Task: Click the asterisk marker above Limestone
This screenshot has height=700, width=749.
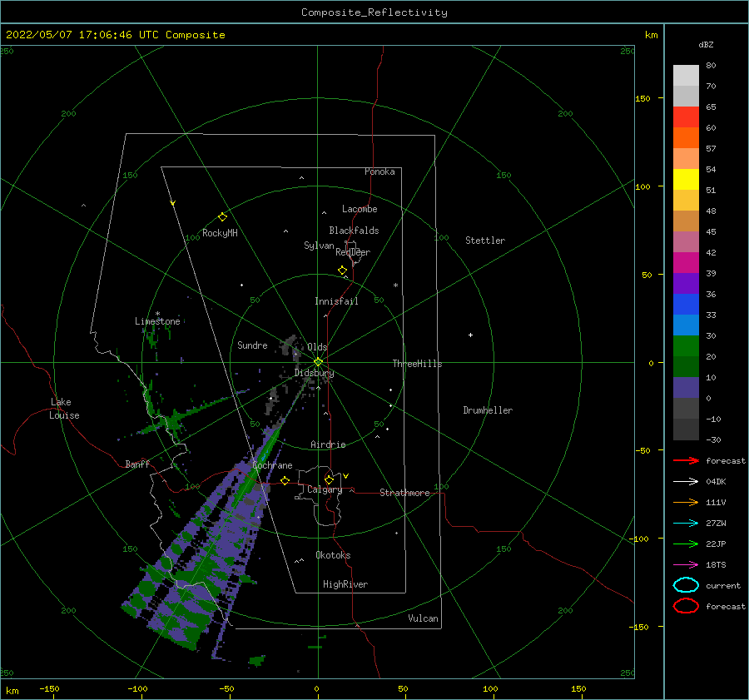Action: [157, 314]
